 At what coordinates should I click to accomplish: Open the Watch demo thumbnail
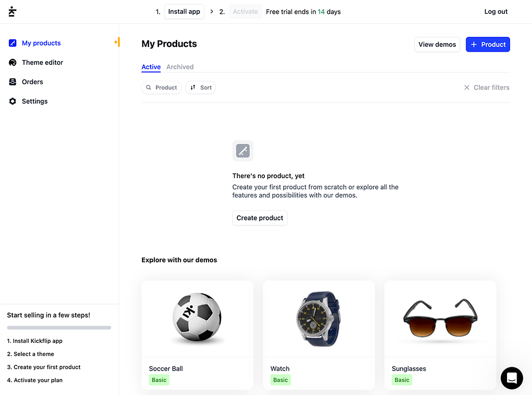click(319, 319)
